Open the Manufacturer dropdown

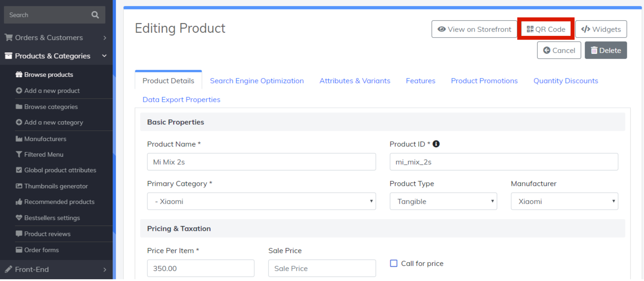pos(564,201)
